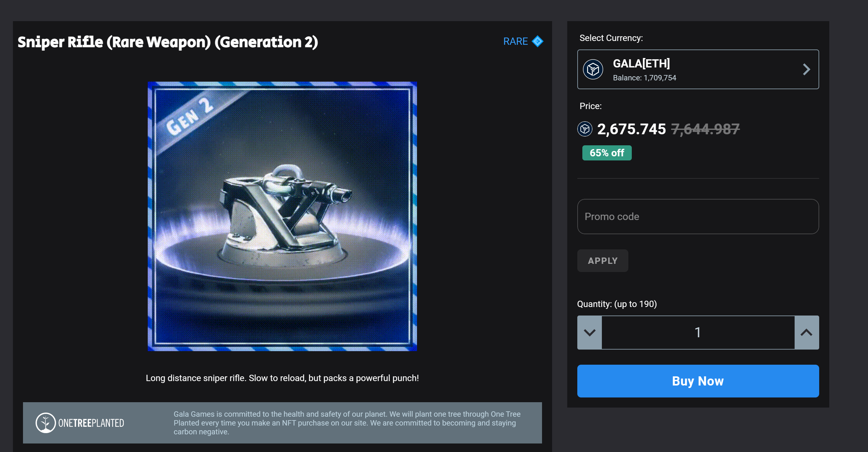Image resolution: width=868 pixels, height=452 pixels.
Task: Click the RARE rarity label
Action: click(515, 42)
